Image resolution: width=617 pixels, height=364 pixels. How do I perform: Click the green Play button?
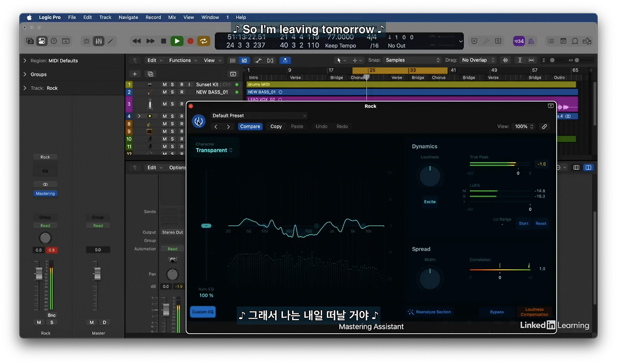coord(177,41)
